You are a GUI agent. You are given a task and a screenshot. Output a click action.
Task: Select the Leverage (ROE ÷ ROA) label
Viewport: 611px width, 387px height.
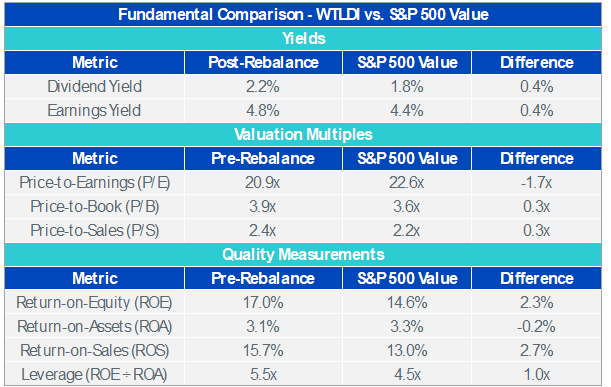95,375
